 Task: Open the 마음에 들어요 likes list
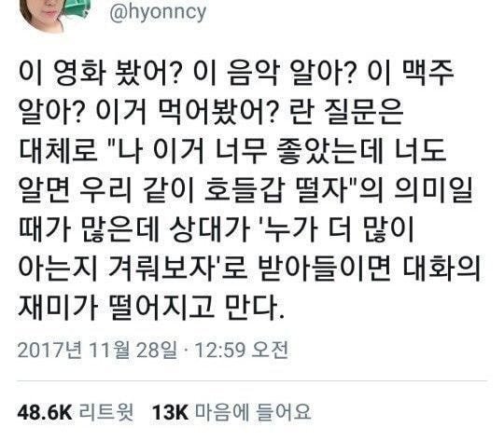(253, 412)
